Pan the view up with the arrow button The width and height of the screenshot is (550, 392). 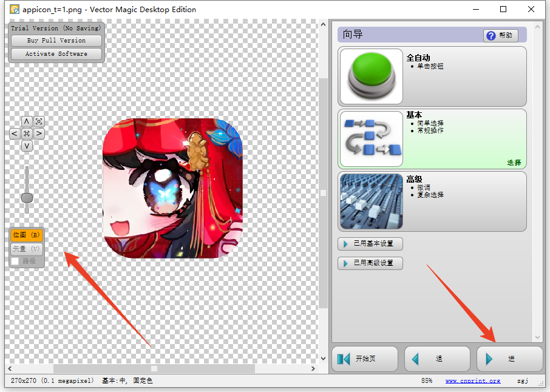tap(27, 121)
